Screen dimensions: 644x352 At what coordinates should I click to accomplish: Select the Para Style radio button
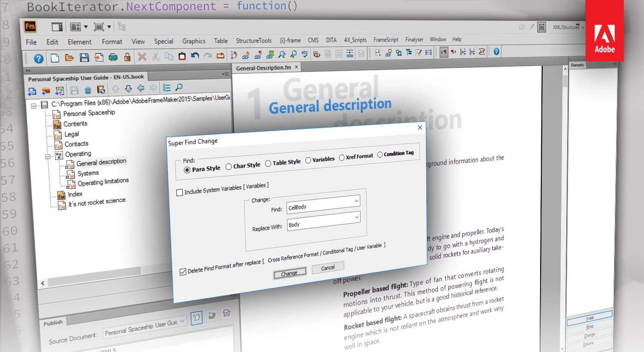[187, 170]
